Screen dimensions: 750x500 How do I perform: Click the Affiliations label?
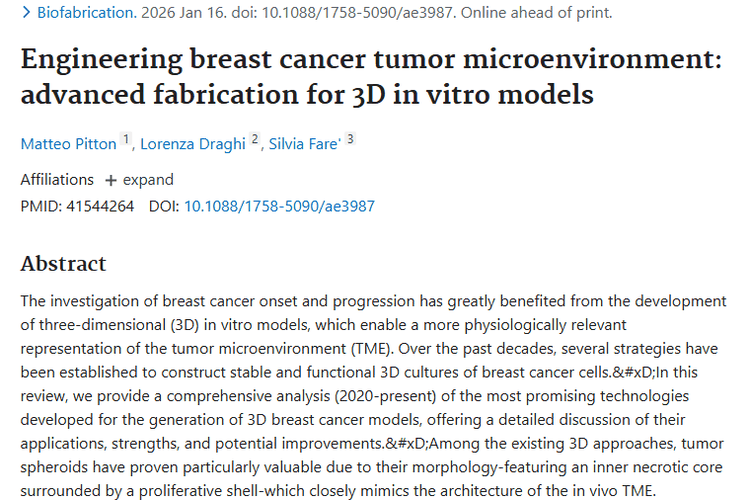pyautogui.click(x=57, y=180)
